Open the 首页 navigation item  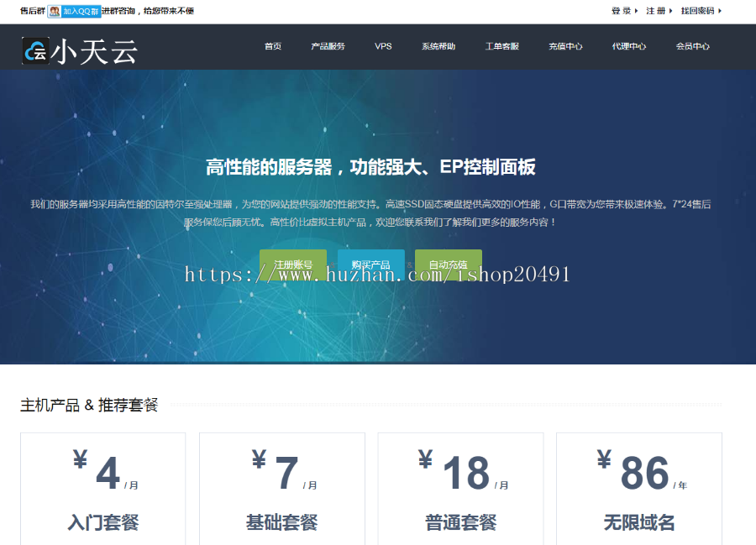(x=273, y=47)
